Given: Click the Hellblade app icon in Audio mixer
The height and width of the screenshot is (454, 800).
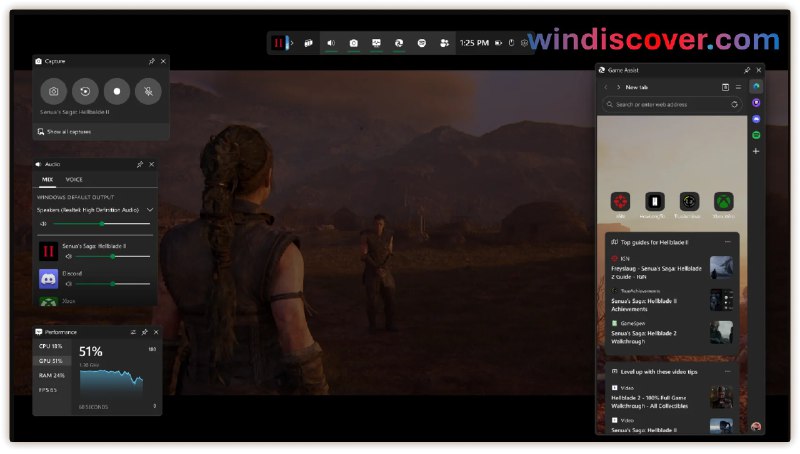Looking at the screenshot, I should [48, 251].
